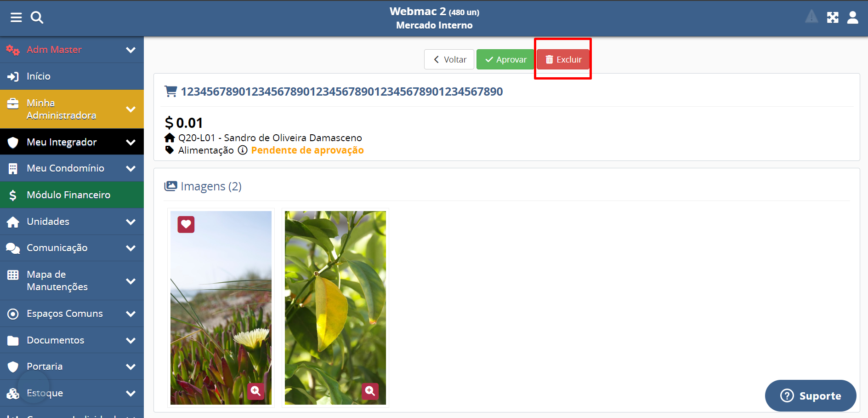Click the Aprovar button
868x418 pixels.
(505, 59)
